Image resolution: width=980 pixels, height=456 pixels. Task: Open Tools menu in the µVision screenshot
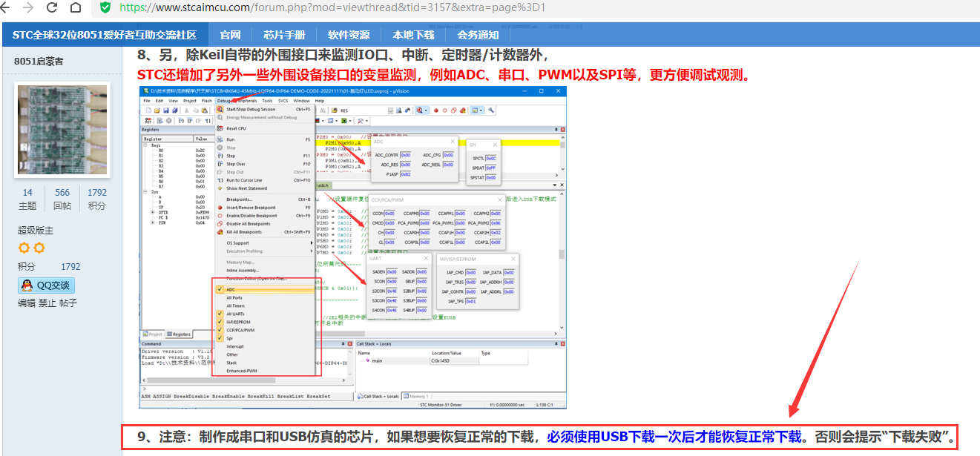point(267,101)
